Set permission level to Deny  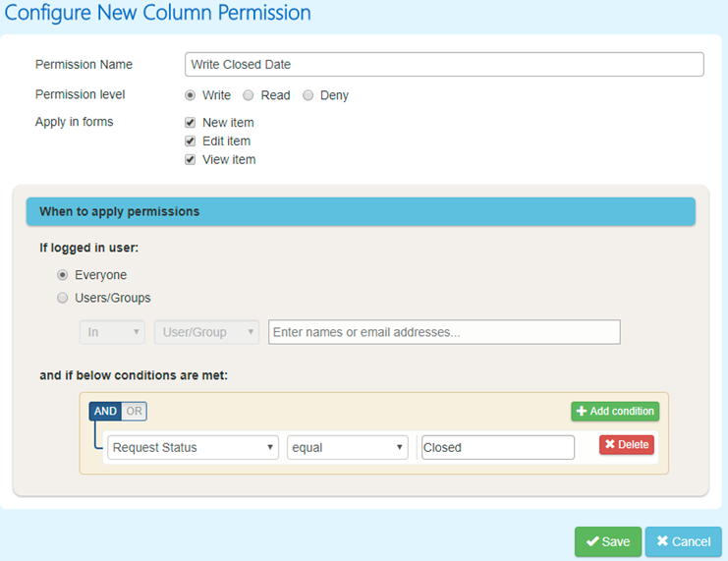tap(308, 95)
